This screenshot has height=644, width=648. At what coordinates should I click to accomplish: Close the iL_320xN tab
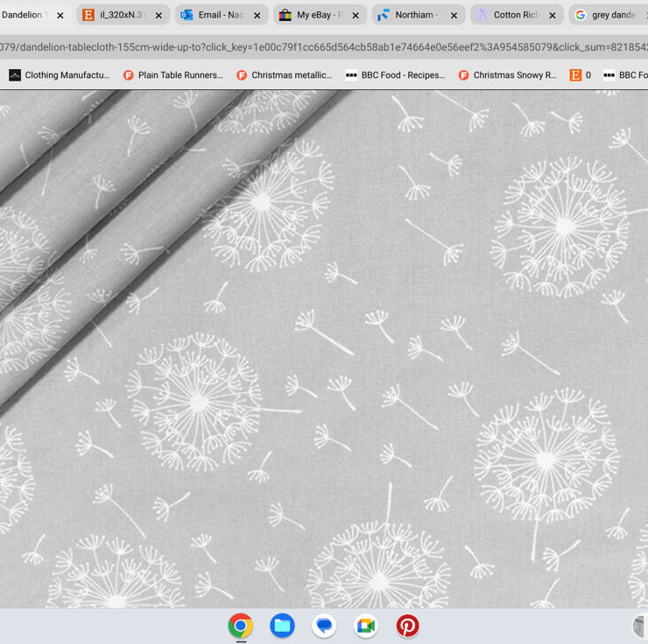click(158, 16)
